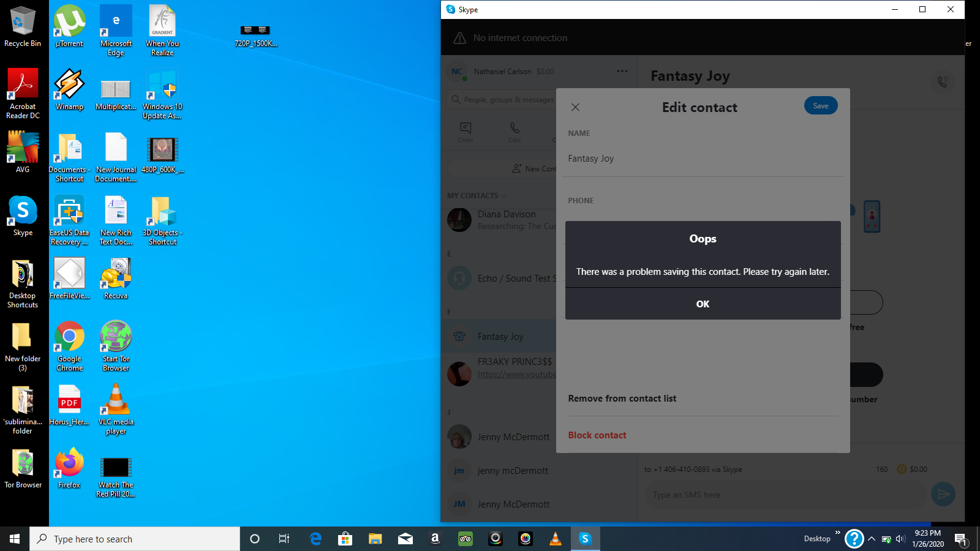Select the Microsoft Edge desktop shortcut
Viewport: 980px width, 551px height.
point(116,31)
